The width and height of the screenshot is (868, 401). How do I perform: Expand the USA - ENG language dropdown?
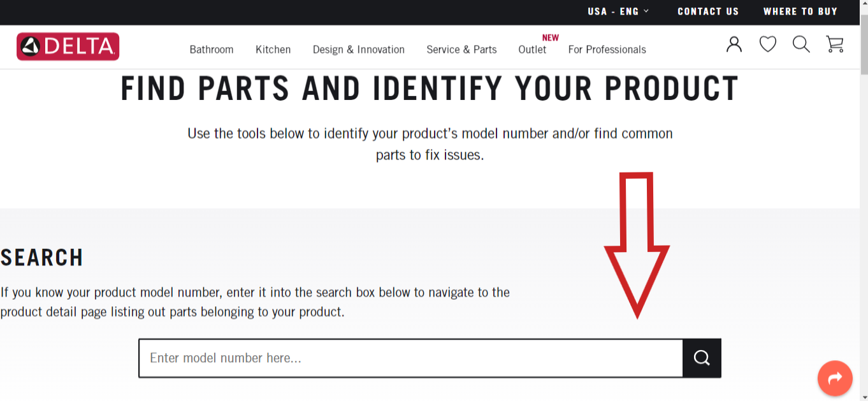click(x=617, y=11)
